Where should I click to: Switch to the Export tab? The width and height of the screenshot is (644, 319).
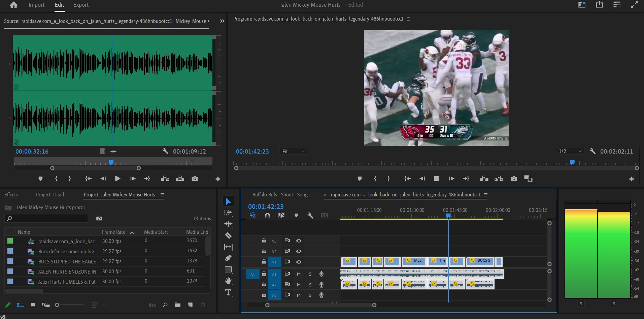81,5
